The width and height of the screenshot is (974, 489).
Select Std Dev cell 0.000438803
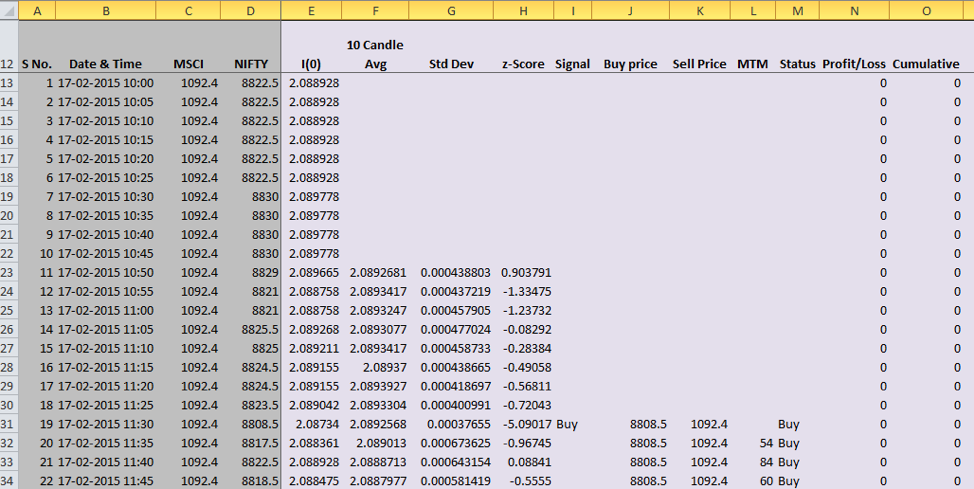click(451, 272)
